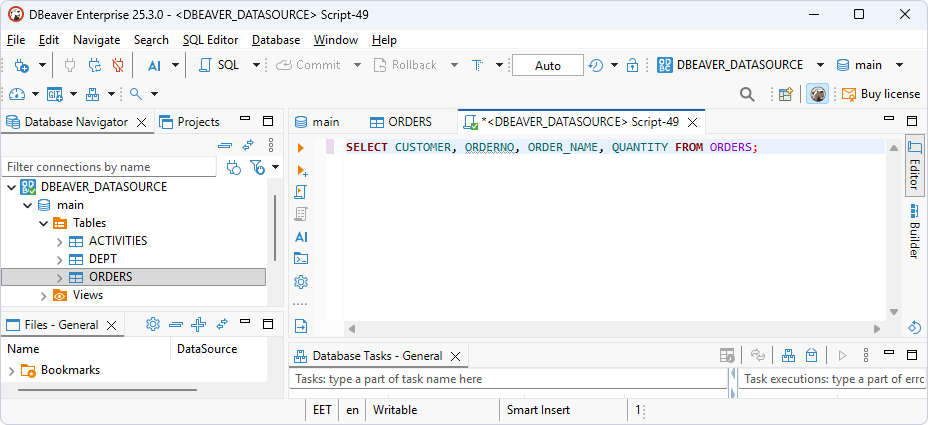Click the navigator filter funnel icon

257,168
